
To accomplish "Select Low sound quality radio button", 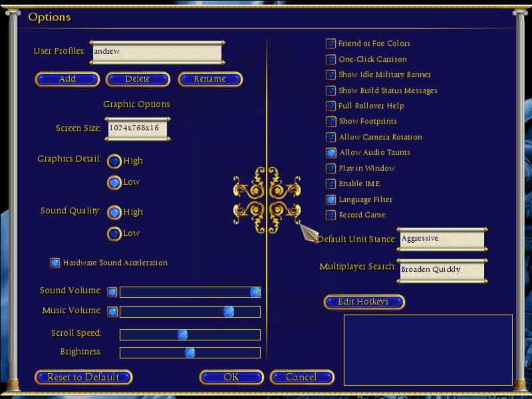I will (114, 234).
